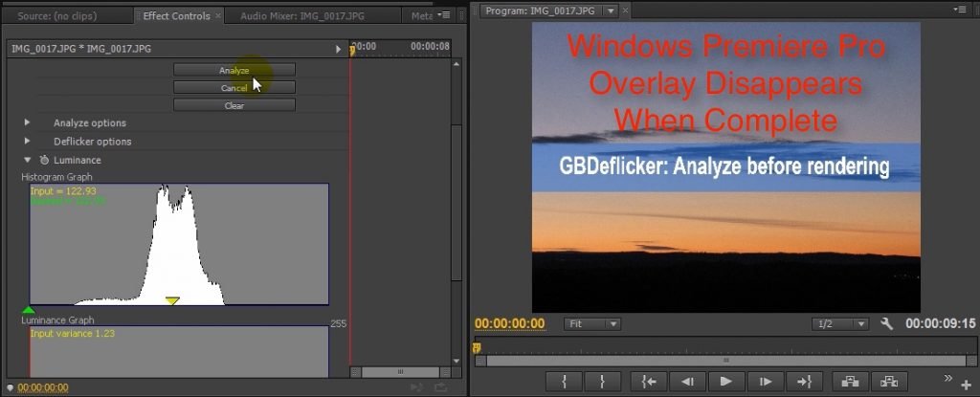Click the Histogram Graph label
The width and height of the screenshot is (980, 397).
(x=56, y=177)
